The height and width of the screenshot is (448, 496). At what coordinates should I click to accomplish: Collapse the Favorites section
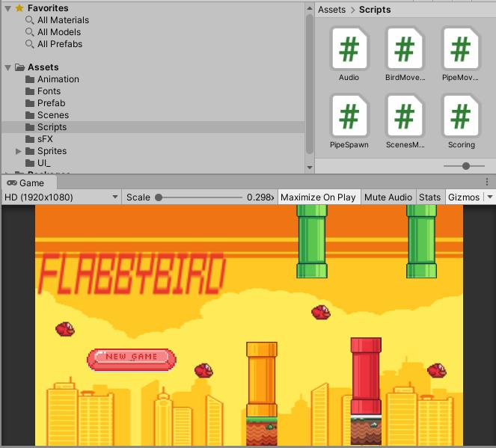coord(8,8)
